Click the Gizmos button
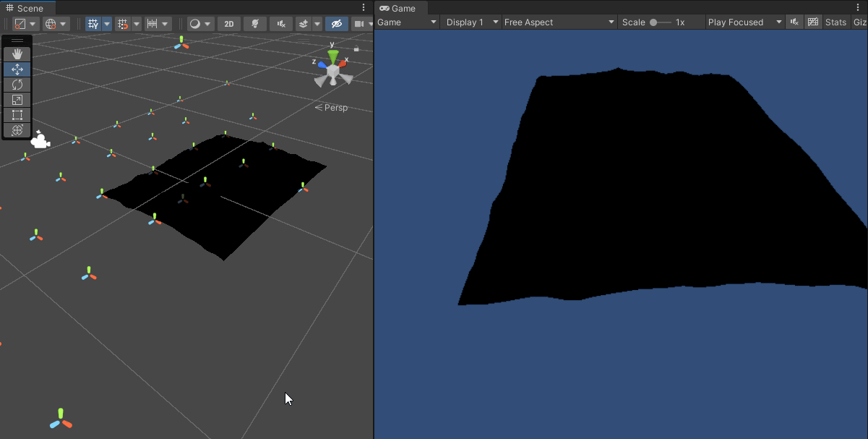 point(859,22)
